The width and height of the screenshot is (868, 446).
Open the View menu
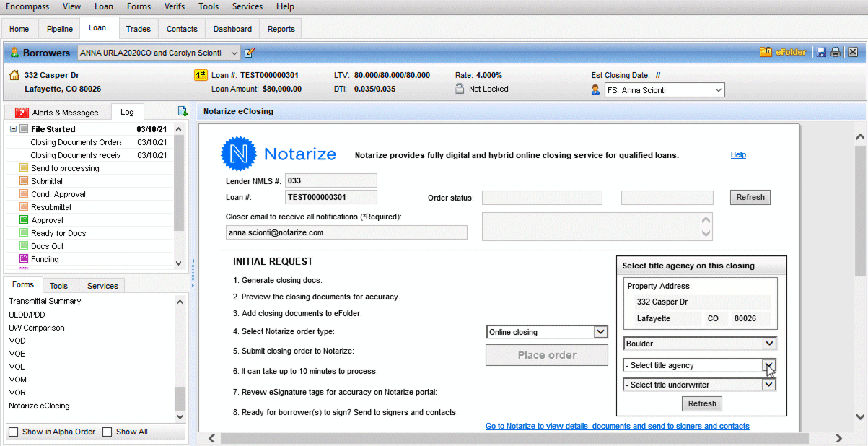pyautogui.click(x=71, y=6)
